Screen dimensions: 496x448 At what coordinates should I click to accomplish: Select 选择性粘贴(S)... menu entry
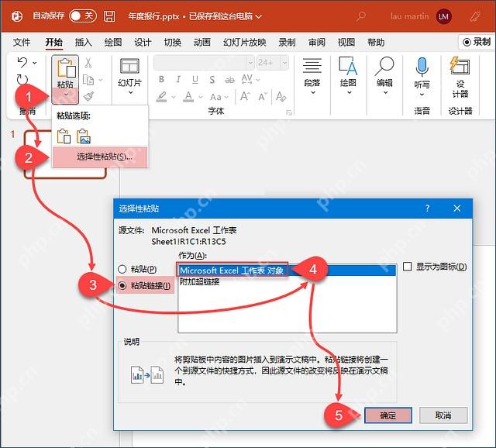100,157
